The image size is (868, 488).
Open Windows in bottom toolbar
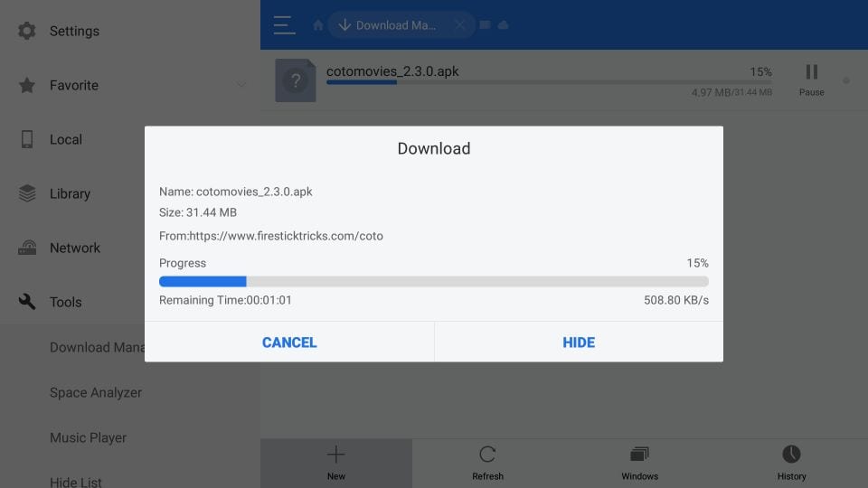pos(639,463)
